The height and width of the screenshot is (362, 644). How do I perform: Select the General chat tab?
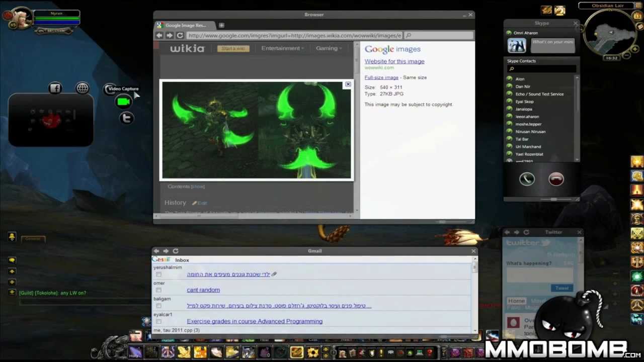tap(33, 239)
